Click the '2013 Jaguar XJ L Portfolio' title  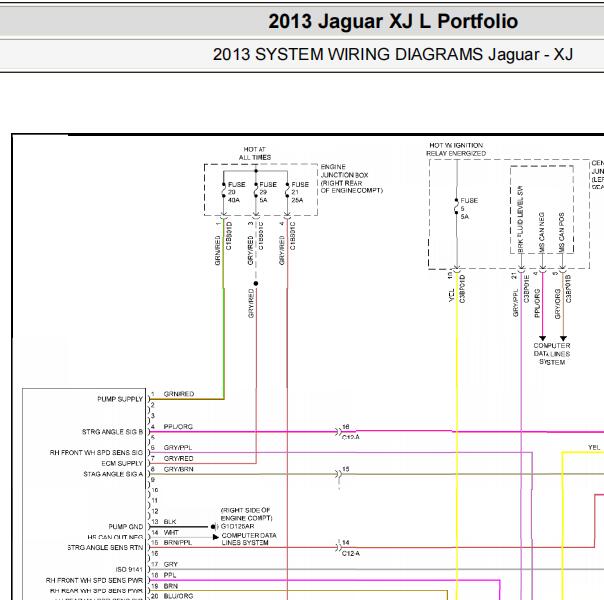[x=393, y=22]
